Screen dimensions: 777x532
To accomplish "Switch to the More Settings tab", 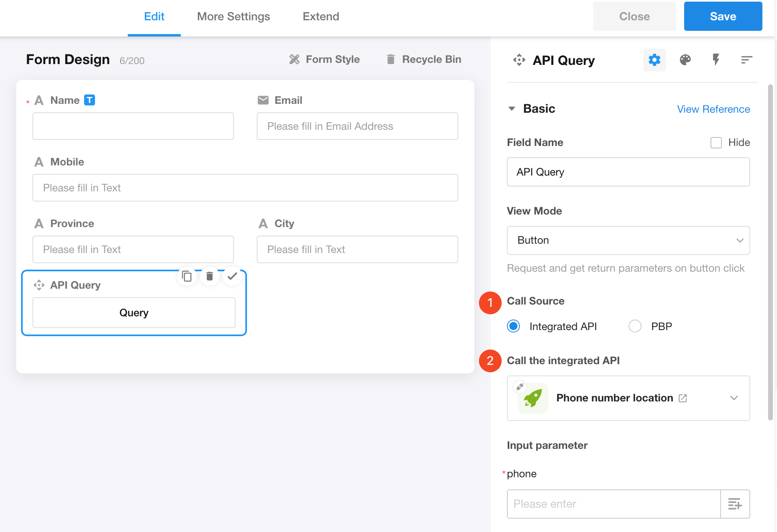I will pyautogui.click(x=233, y=17).
